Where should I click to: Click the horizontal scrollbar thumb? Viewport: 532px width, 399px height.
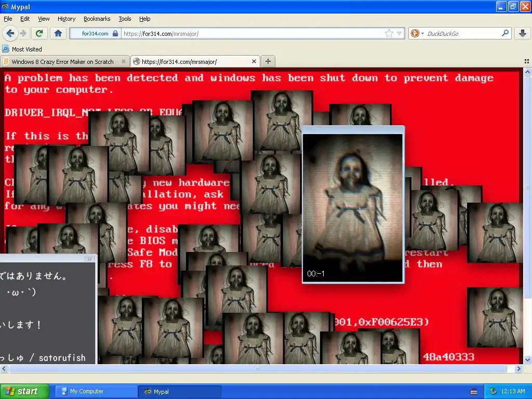click(257, 368)
